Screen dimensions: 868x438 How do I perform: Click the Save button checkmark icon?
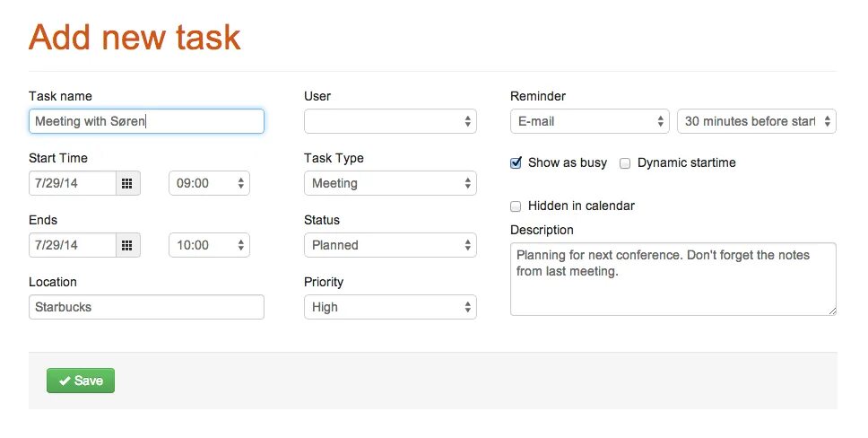pyautogui.click(x=65, y=381)
